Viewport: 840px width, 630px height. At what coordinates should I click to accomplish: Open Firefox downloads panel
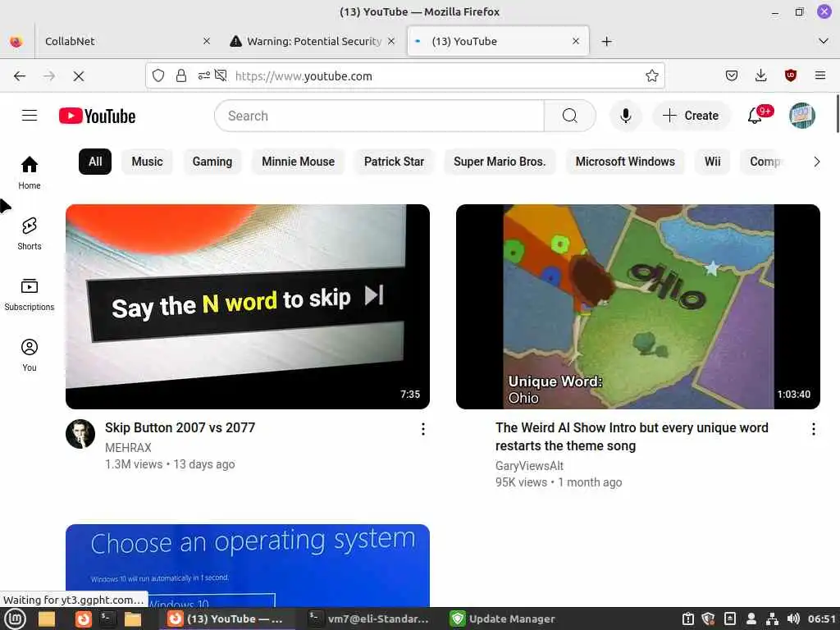(760, 76)
